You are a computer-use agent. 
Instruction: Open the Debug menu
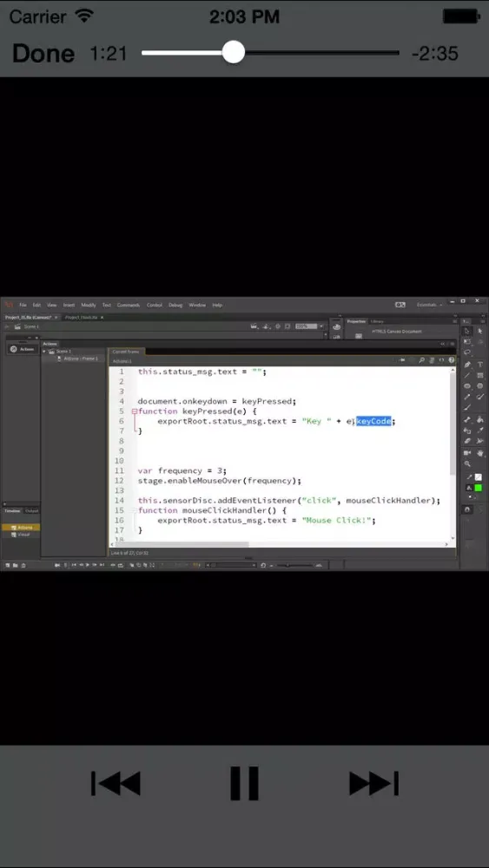175,305
